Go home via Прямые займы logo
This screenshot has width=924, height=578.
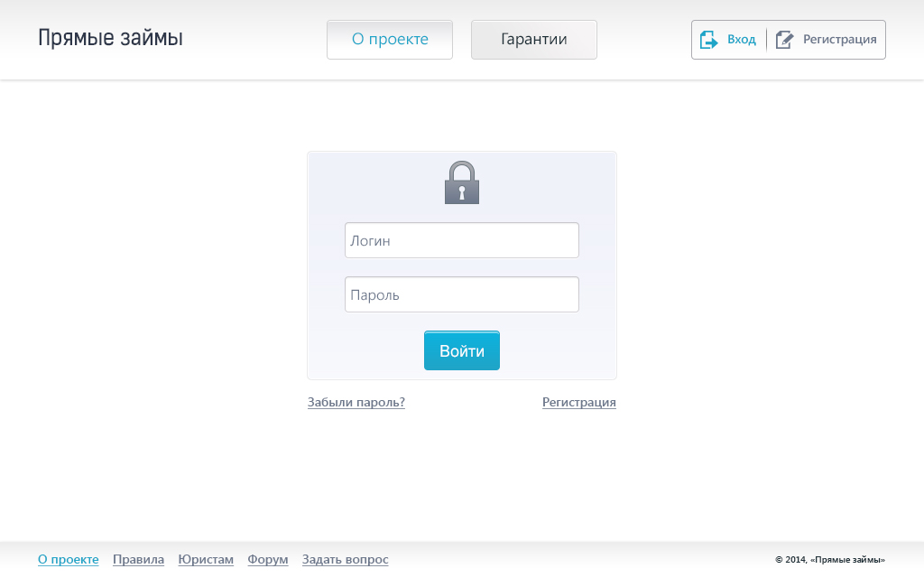click(110, 38)
